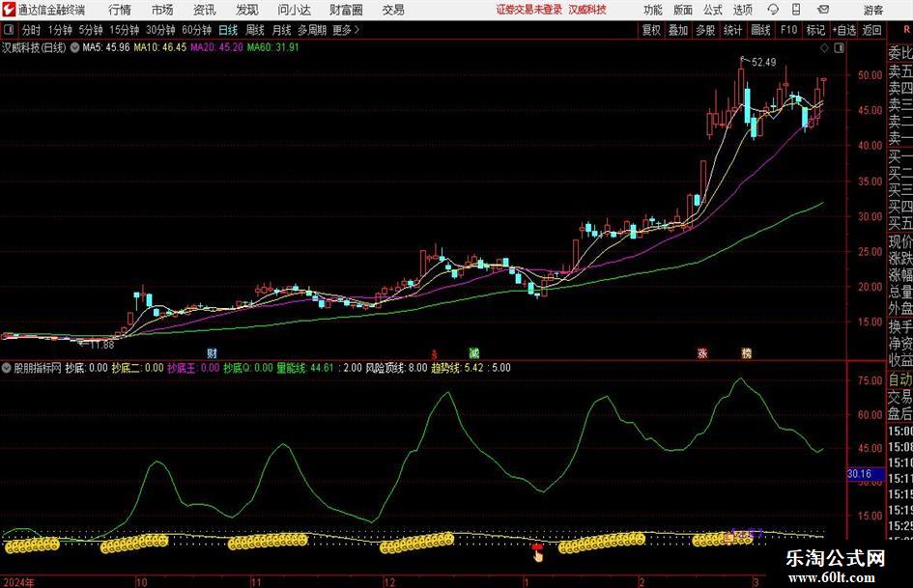
Task: Click the 2024年 date label on timeline
Action: (x=18, y=582)
